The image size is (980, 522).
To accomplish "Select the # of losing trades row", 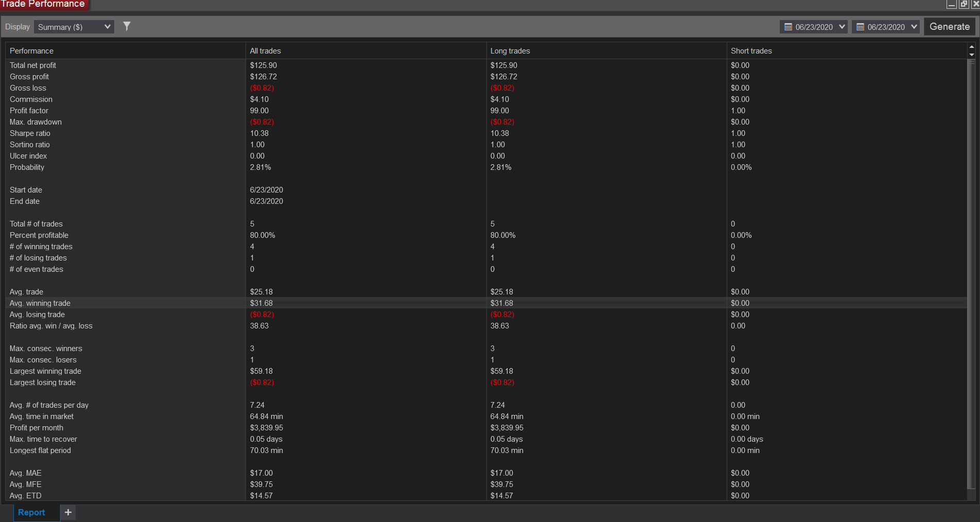I will click(486, 258).
